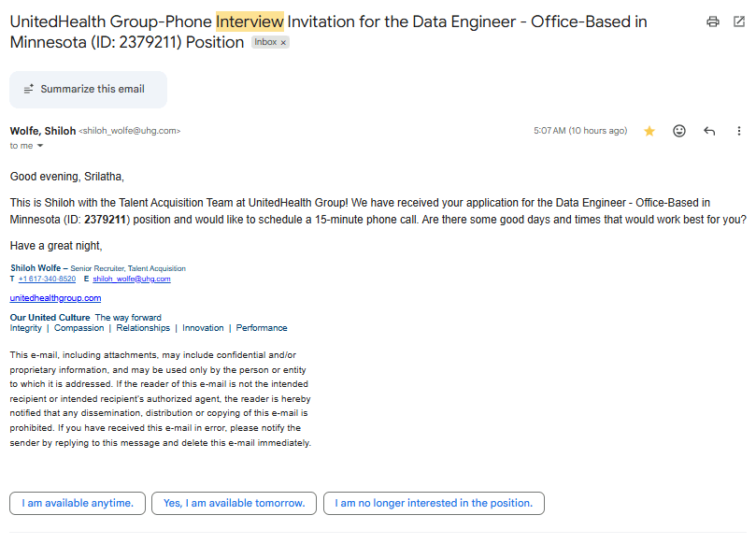Print this email with the printer icon

tap(713, 21)
